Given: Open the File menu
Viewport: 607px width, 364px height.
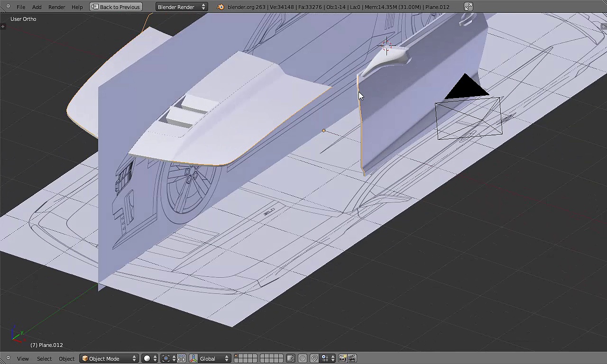Looking at the screenshot, I should pos(21,7).
